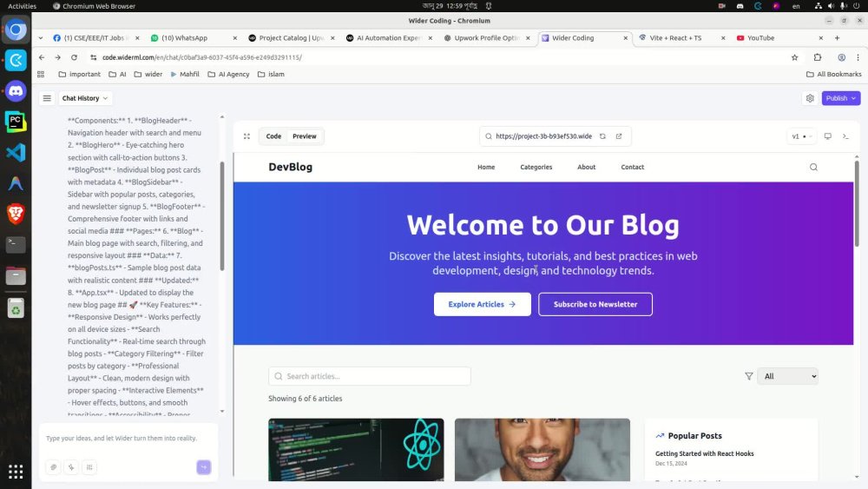Reload the browser page
The height and width of the screenshot is (489, 868).
click(x=74, y=57)
